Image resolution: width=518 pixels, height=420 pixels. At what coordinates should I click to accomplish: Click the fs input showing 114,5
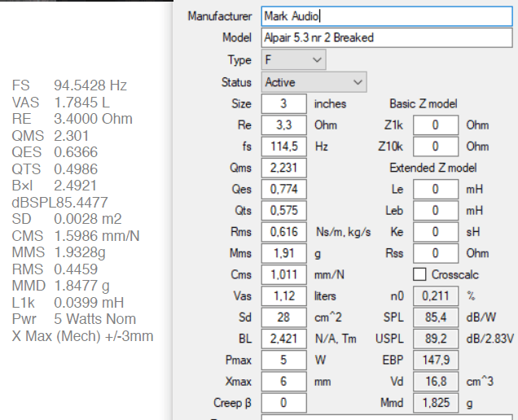(x=283, y=147)
